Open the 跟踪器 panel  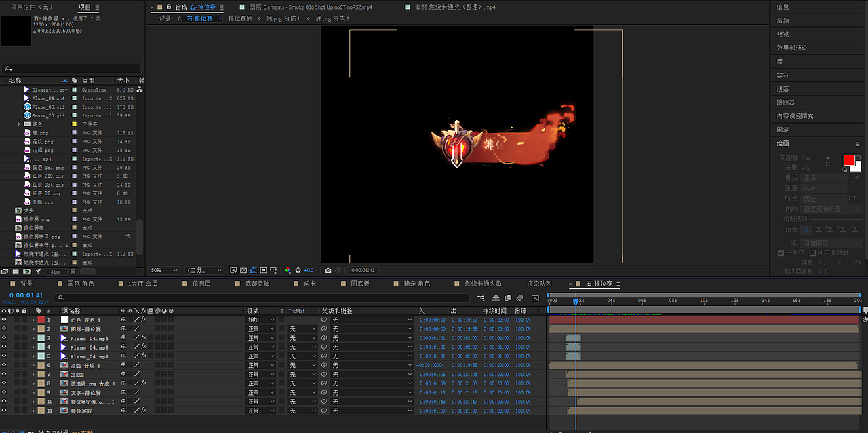[x=785, y=102]
